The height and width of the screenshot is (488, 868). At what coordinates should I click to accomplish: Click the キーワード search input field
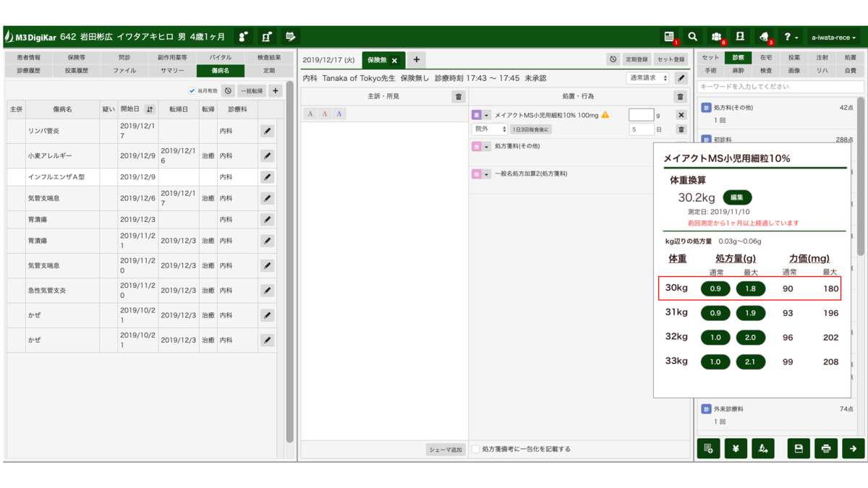[780, 87]
